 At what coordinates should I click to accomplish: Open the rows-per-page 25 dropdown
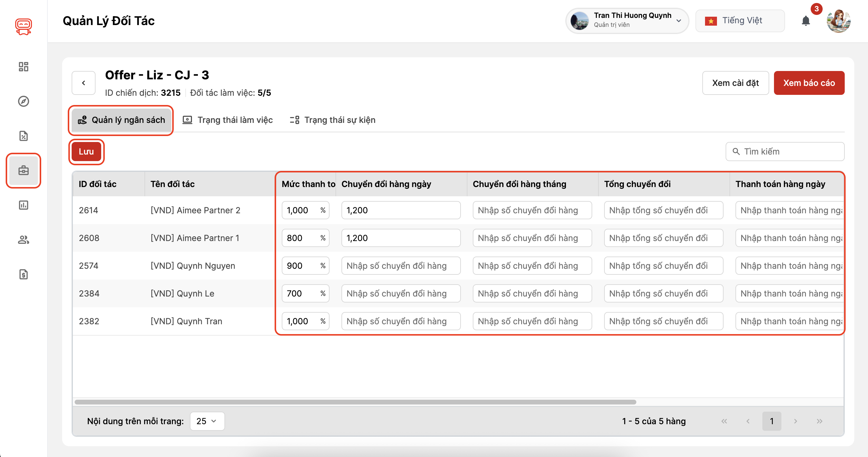tap(207, 421)
